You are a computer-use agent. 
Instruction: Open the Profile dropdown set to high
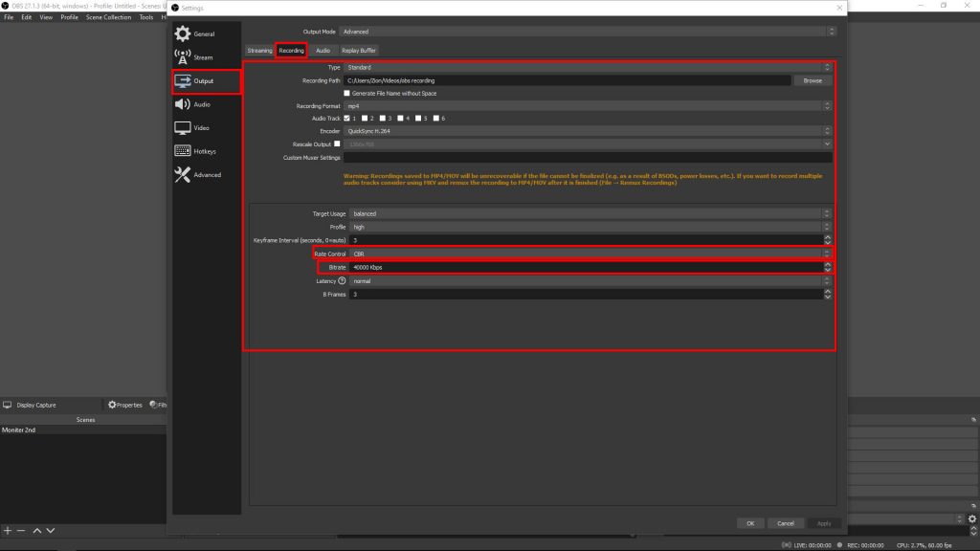(x=590, y=227)
